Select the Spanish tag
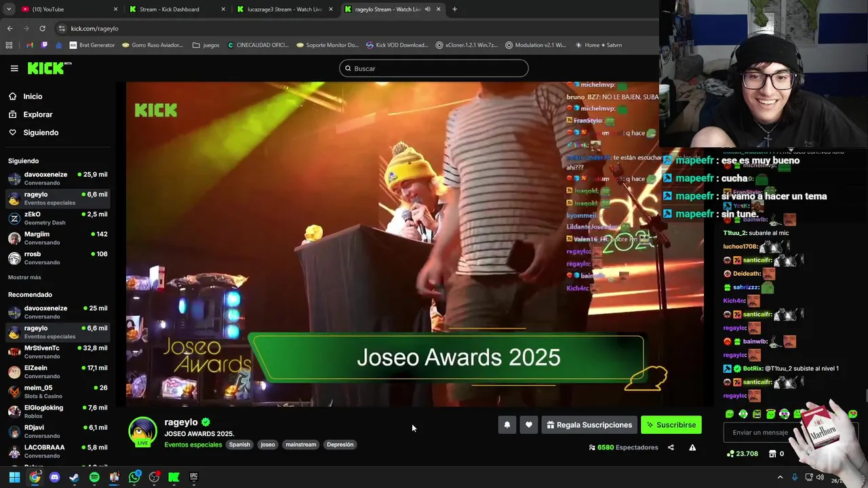Screen dimensions: 868x488 239,445
